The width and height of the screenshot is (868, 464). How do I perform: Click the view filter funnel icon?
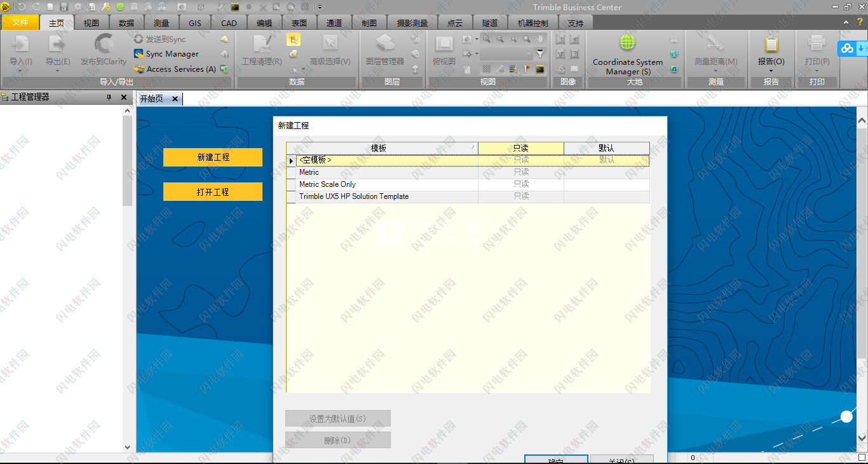coord(540,54)
